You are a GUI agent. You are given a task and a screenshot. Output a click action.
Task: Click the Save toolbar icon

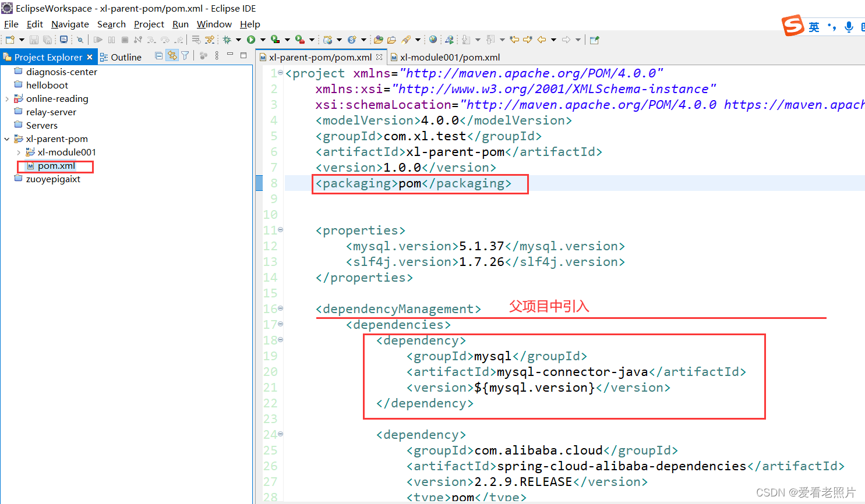click(34, 40)
